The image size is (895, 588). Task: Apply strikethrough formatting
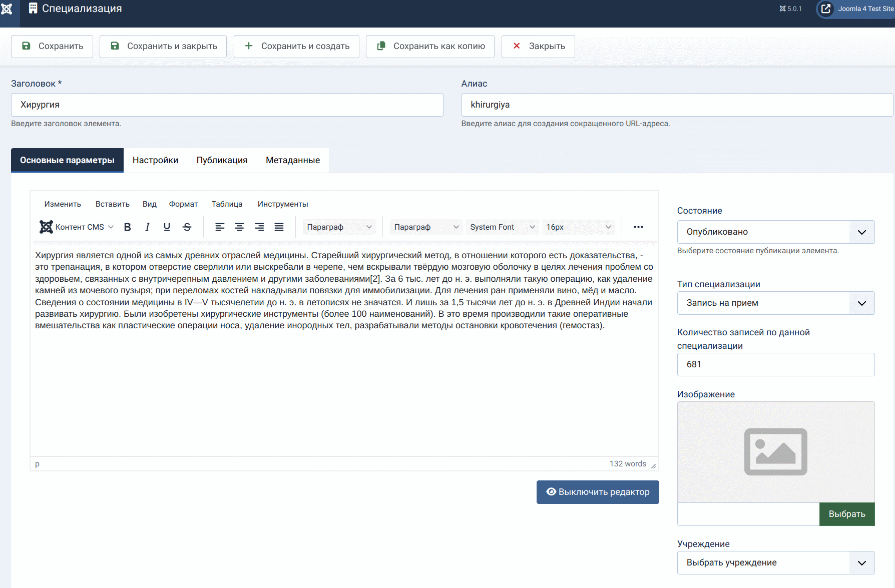point(187,227)
